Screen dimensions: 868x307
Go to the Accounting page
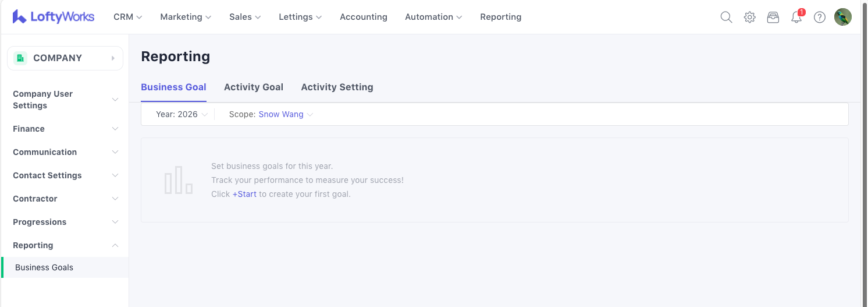click(363, 17)
